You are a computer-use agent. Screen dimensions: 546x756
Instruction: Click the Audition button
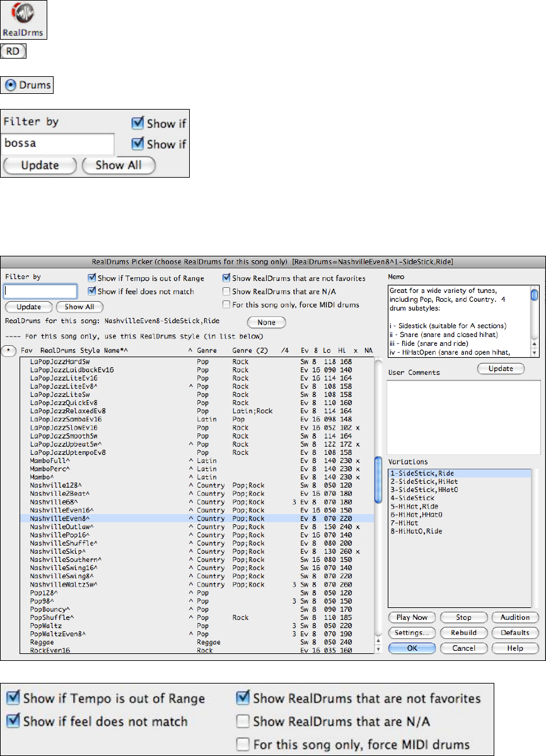(x=515, y=617)
